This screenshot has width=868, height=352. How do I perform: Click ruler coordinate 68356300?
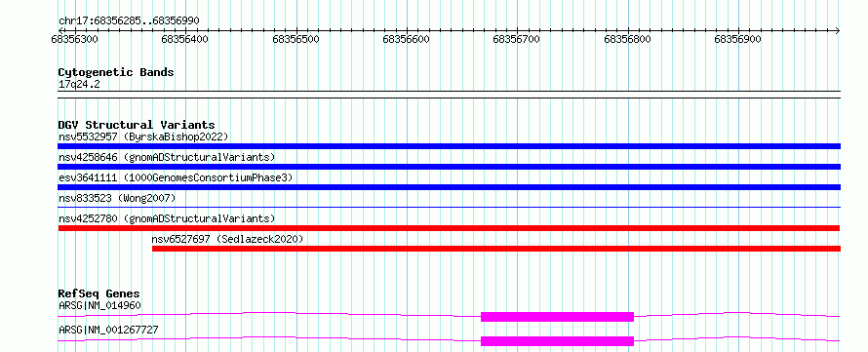pyautogui.click(x=74, y=39)
